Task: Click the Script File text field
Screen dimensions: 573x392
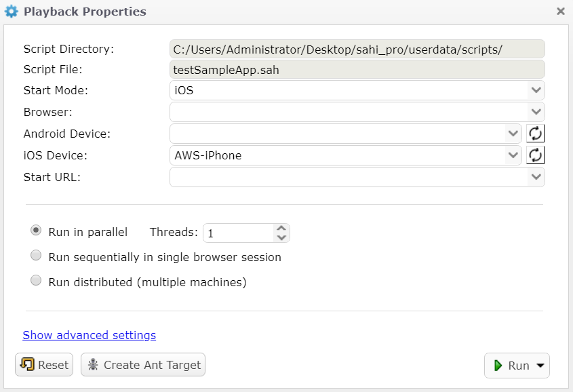Action: 357,69
